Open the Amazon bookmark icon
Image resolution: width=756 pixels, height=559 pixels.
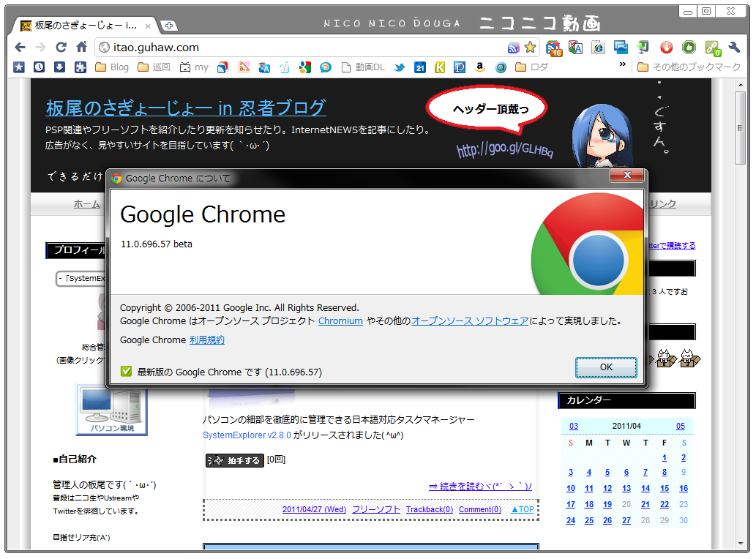pos(480,67)
